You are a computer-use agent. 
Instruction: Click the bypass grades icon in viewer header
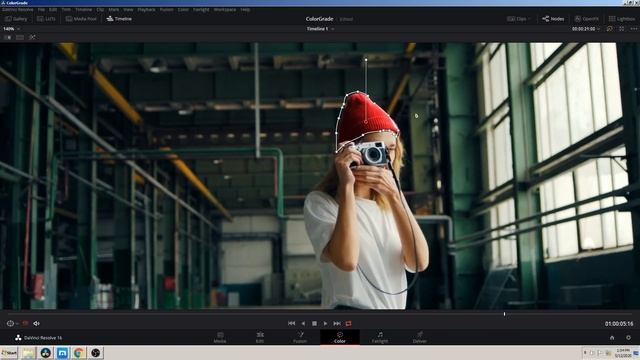[x=609, y=29]
